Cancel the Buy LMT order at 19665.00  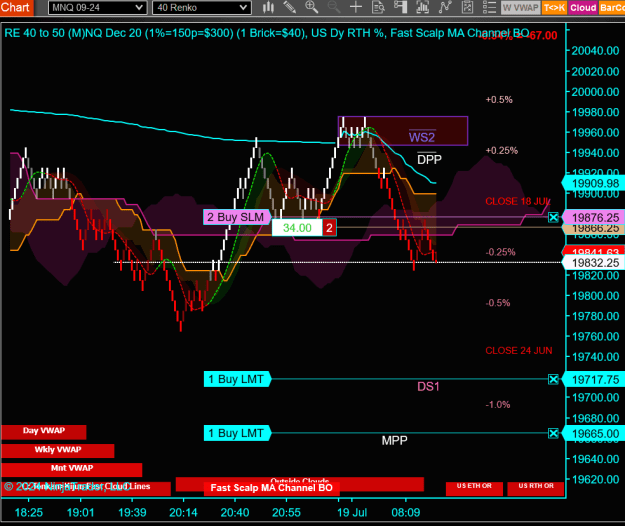point(553,433)
